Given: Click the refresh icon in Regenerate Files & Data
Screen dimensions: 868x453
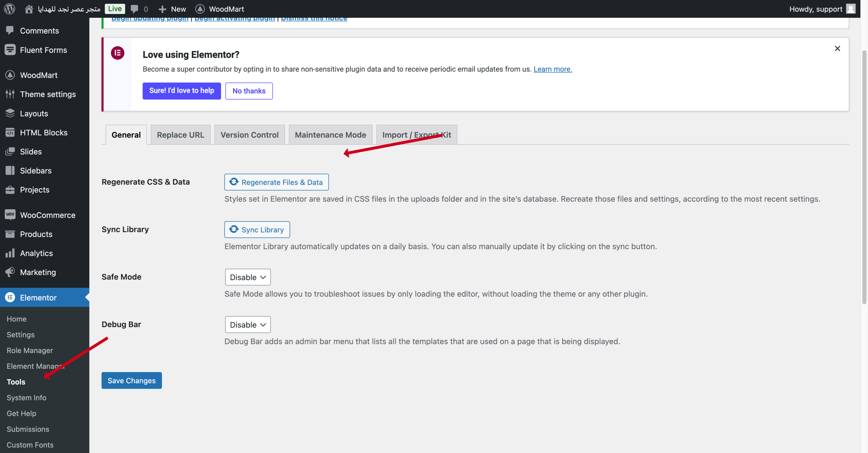Looking at the screenshot, I should (234, 182).
